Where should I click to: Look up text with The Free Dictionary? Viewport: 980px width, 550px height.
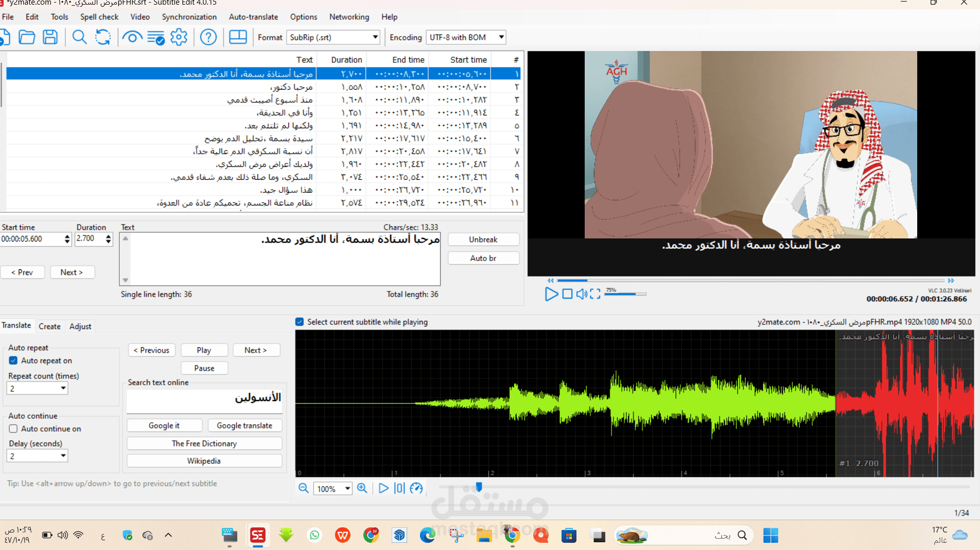[204, 443]
